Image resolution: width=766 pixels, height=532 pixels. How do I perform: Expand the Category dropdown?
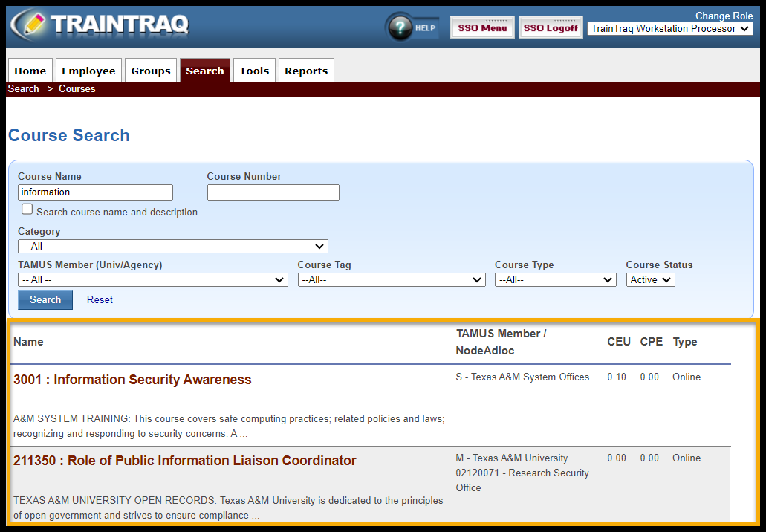coord(172,247)
